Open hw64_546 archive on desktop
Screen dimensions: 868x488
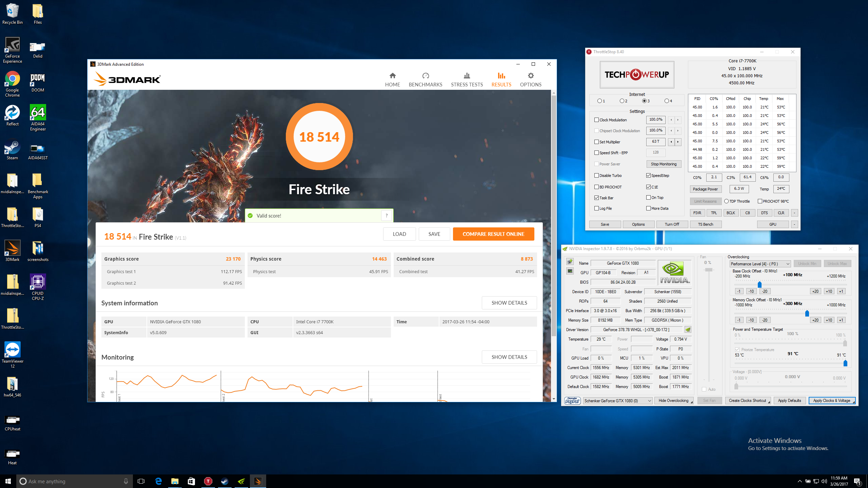[13, 387]
